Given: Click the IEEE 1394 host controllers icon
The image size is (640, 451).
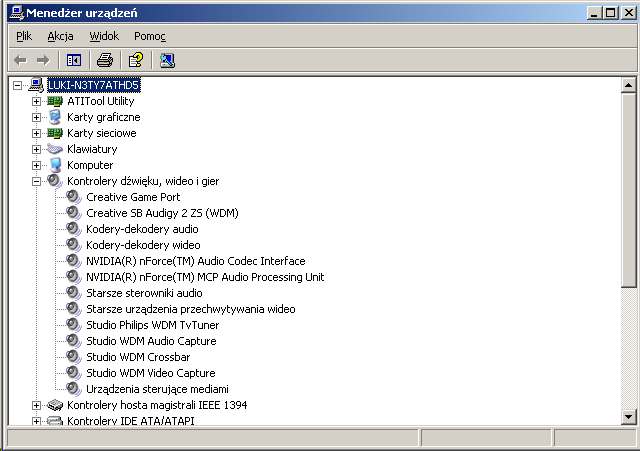Looking at the screenshot, I should [x=55, y=405].
